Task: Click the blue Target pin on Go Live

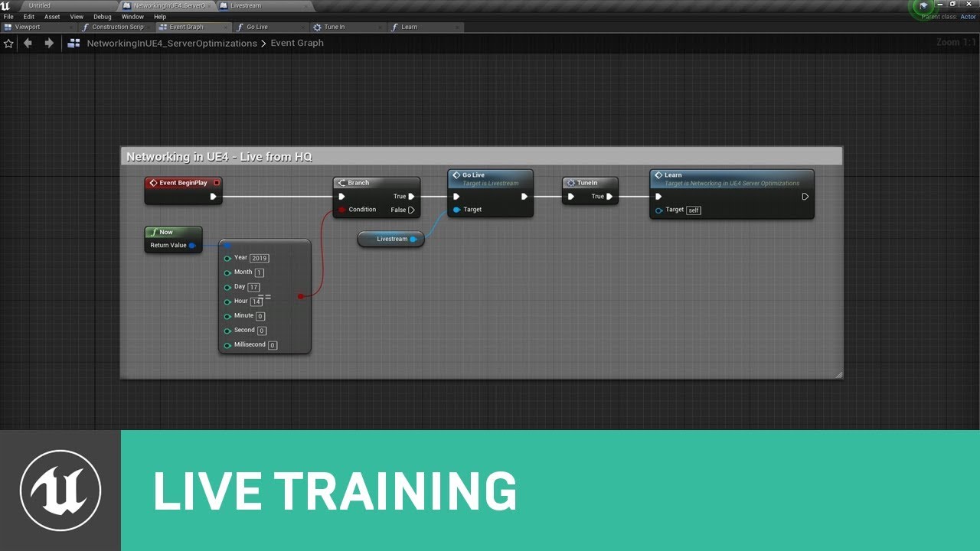Action: (x=456, y=210)
